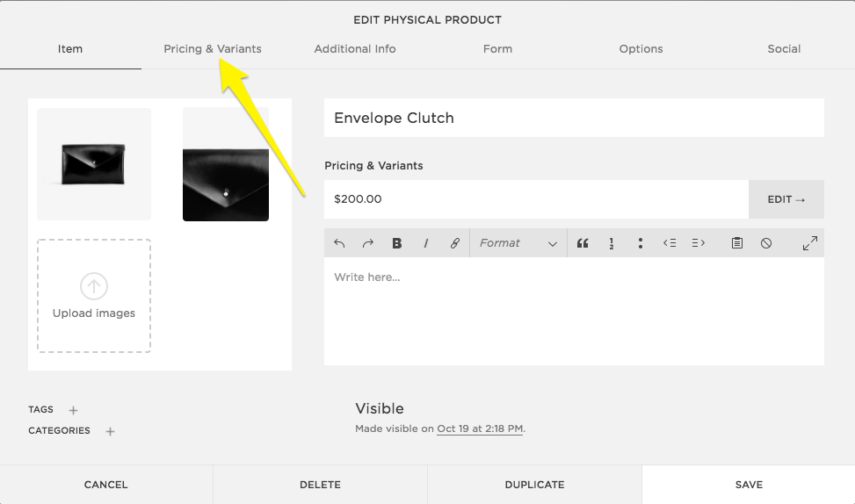Insert a link using the chain icon
Viewport: 855px width, 504px height.
[455, 243]
